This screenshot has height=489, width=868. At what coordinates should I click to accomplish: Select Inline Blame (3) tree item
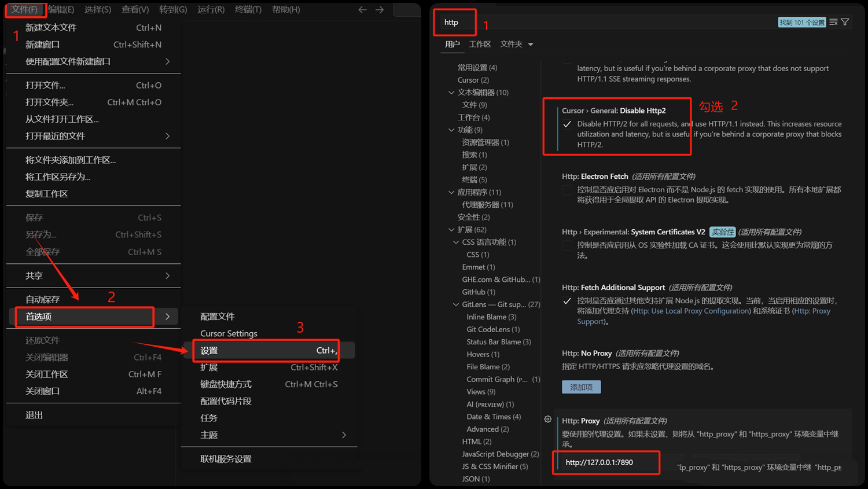coord(492,317)
